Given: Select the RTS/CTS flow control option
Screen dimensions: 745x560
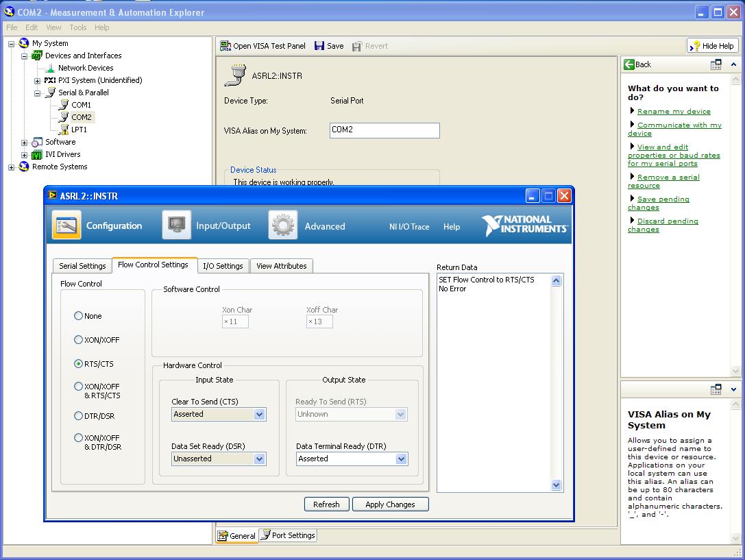Looking at the screenshot, I should pyautogui.click(x=78, y=364).
